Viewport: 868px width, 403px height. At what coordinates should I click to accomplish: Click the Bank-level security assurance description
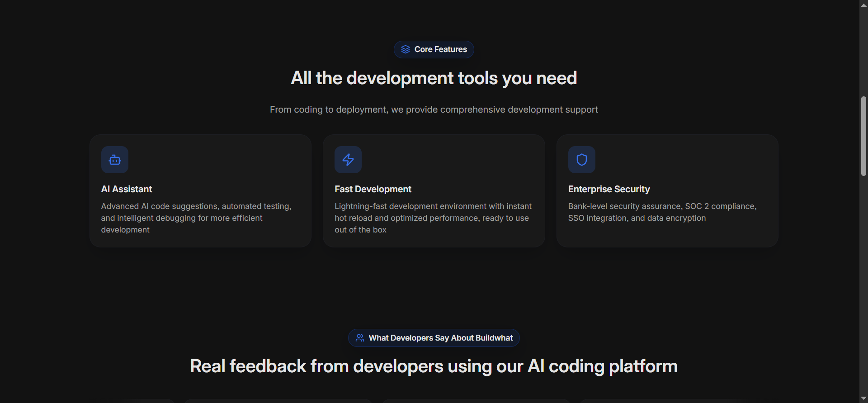(x=662, y=212)
